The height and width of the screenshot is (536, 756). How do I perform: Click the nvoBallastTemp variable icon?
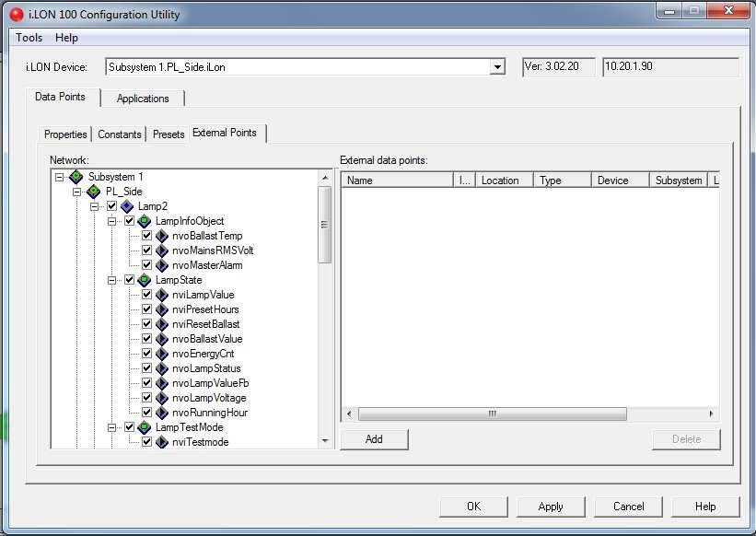click(162, 236)
